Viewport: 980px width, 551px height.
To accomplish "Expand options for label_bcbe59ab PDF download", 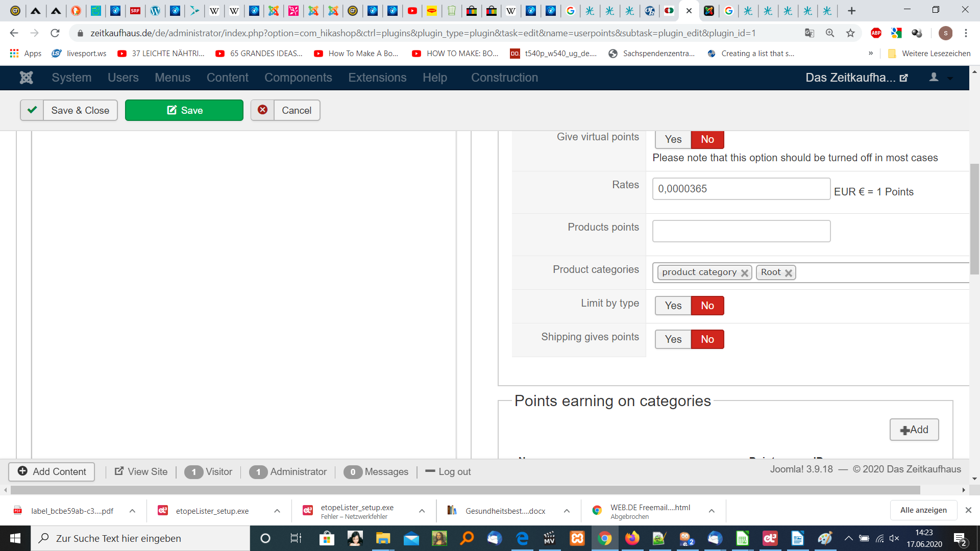I will 132,511.
